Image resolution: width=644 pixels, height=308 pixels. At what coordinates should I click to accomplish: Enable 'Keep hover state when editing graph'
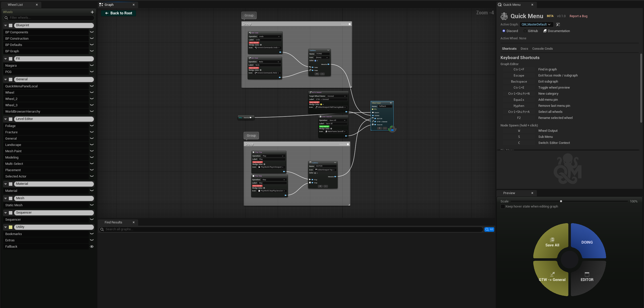(503, 207)
